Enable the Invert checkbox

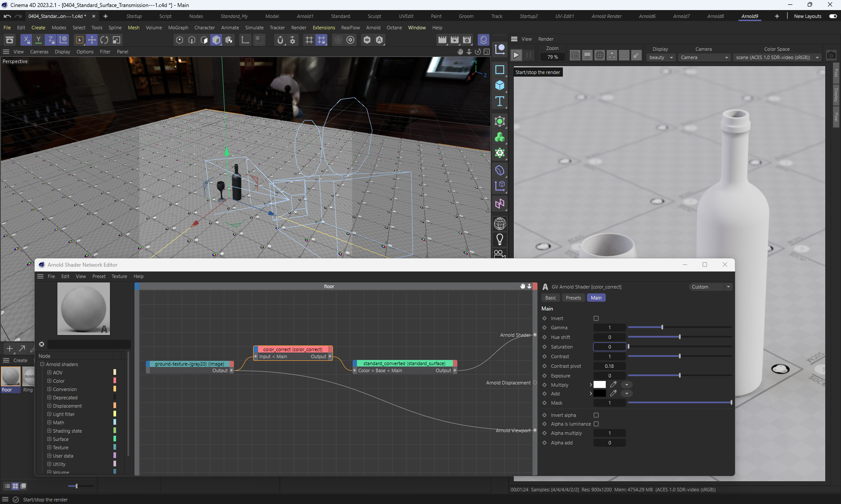tap(596, 318)
